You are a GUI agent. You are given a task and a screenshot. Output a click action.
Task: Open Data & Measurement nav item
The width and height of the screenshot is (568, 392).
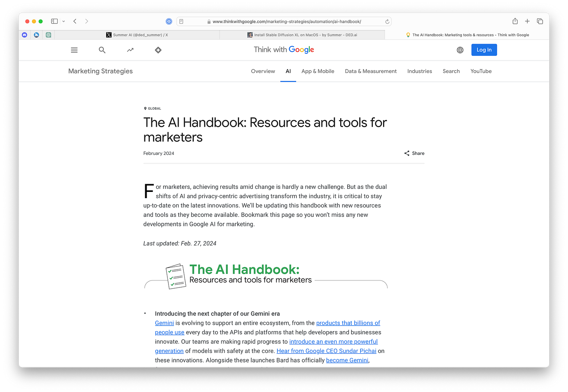(x=371, y=71)
